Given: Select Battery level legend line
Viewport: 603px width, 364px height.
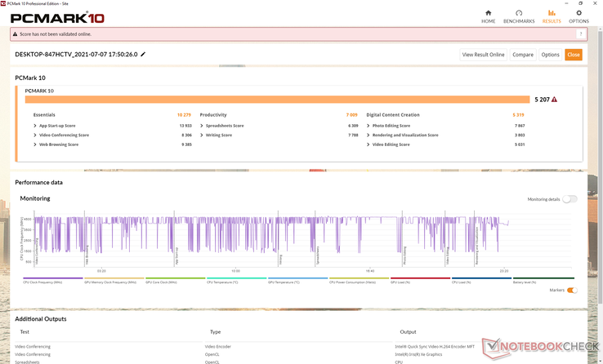Looking at the screenshot, I should tap(543, 278).
